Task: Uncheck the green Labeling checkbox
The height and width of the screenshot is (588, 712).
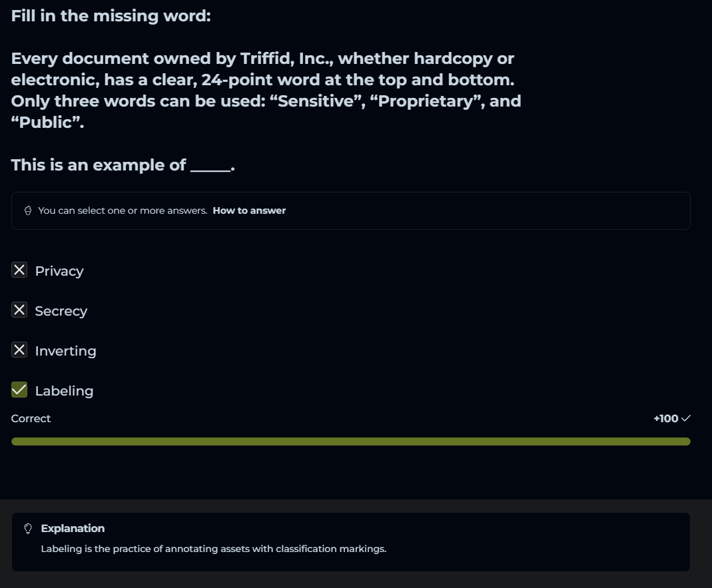Action: tap(19, 390)
